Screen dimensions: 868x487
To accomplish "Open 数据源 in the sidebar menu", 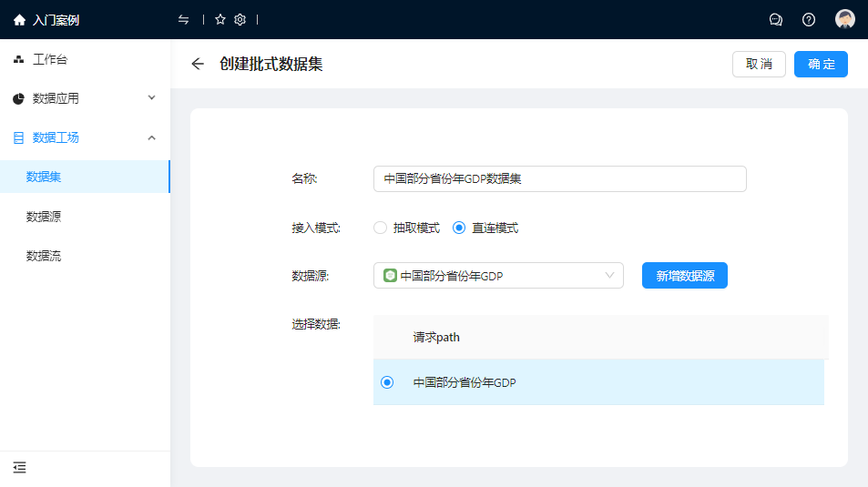I will pyautogui.click(x=44, y=217).
